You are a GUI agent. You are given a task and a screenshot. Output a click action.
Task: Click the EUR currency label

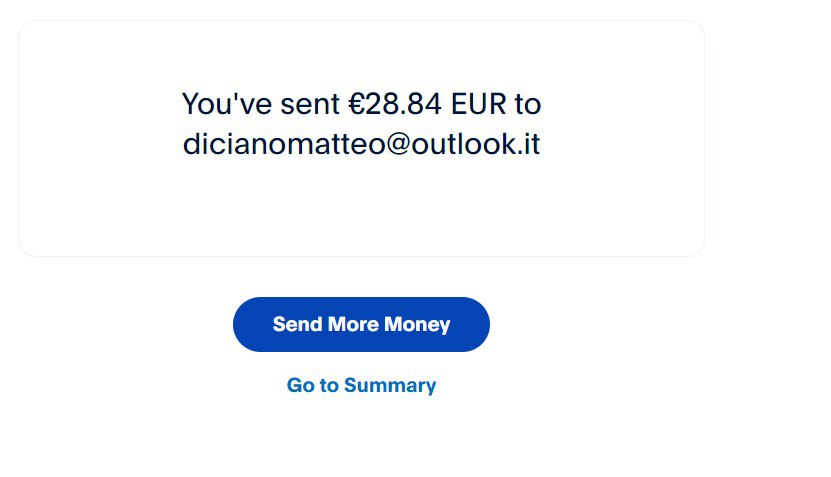pyautogui.click(x=479, y=104)
